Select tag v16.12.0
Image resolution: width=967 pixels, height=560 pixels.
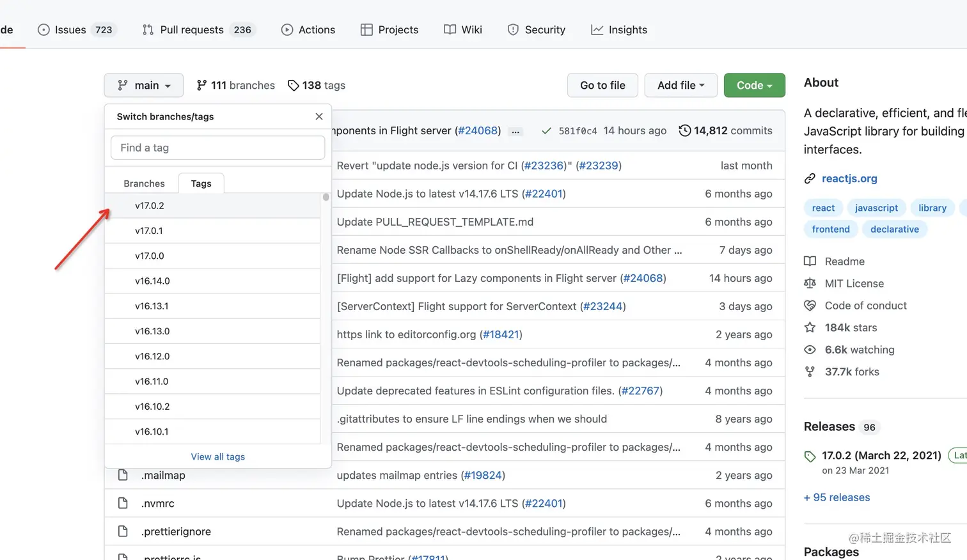click(212, 356)
